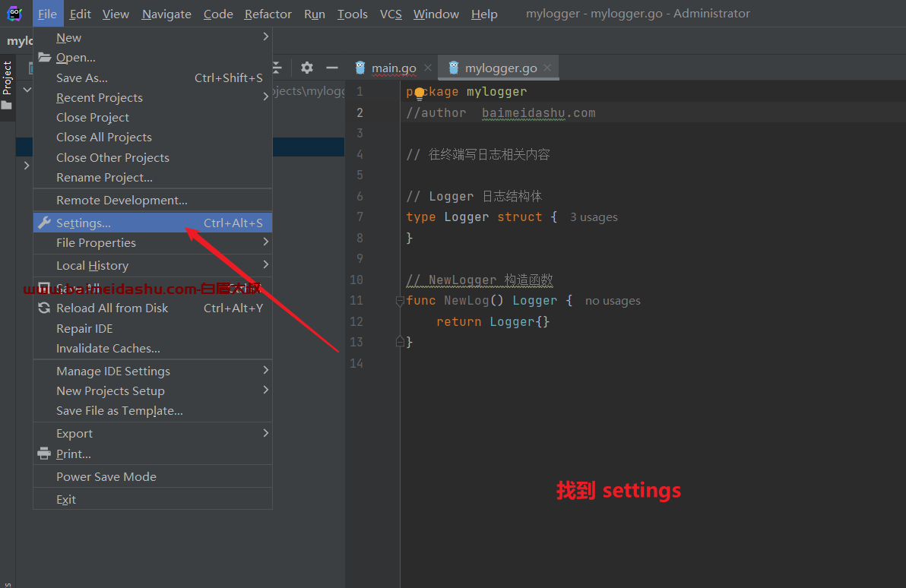The image size is (906, 588).
Task: Choose Invalidate Caches... menu item
Action: (153, 348)
